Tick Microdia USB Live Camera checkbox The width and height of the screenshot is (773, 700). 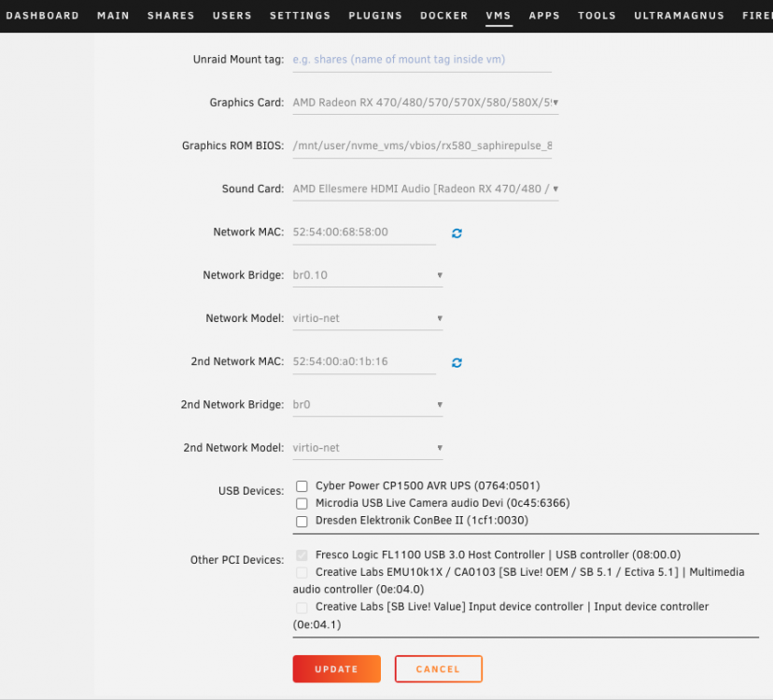(302, 503)
